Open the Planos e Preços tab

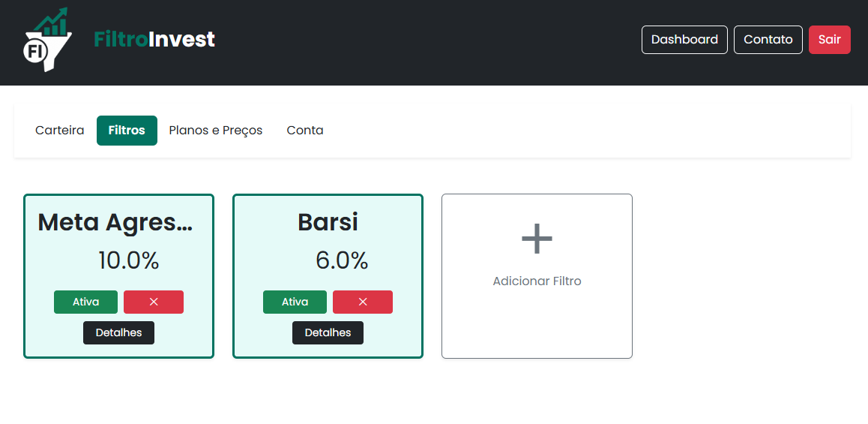[x=216, y=131]
